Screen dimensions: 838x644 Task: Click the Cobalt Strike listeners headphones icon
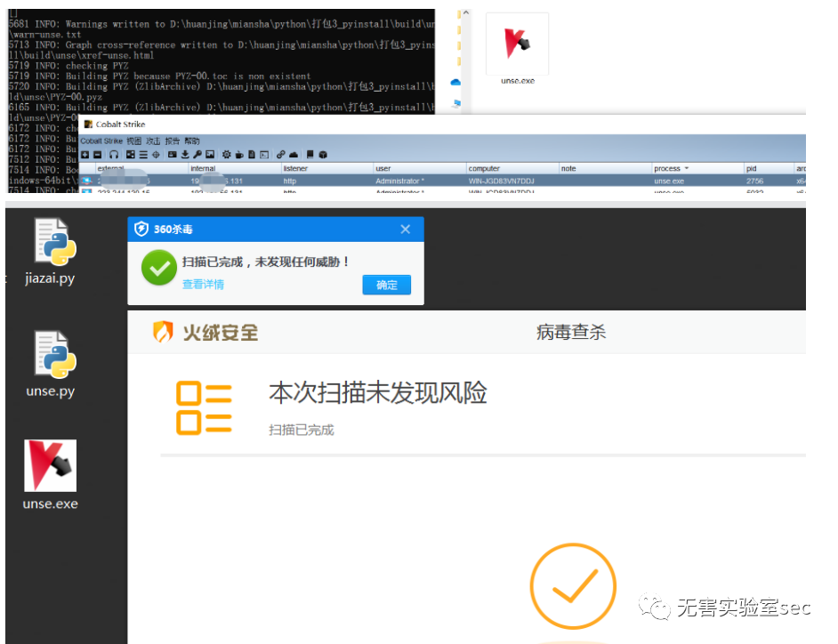(114, 155)
